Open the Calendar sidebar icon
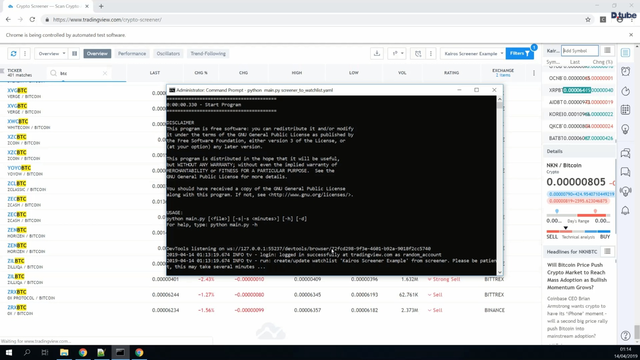The image size is (640, 360). [625, 110]
